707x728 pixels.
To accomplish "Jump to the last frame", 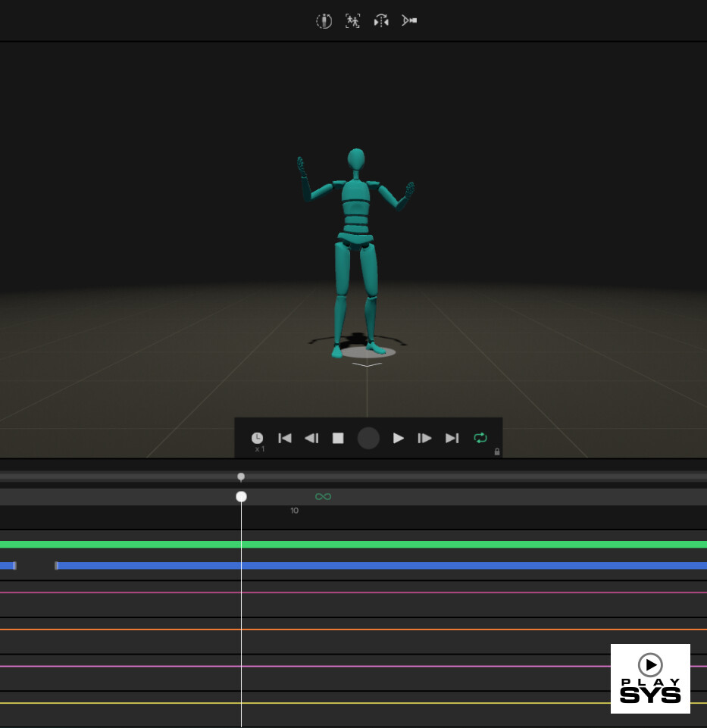I will pos(452,438).
